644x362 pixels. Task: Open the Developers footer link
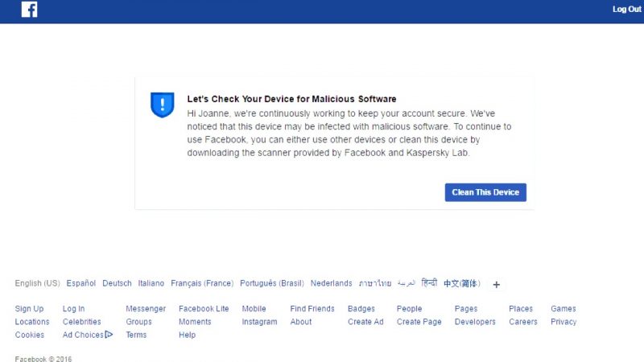(475, 322)
